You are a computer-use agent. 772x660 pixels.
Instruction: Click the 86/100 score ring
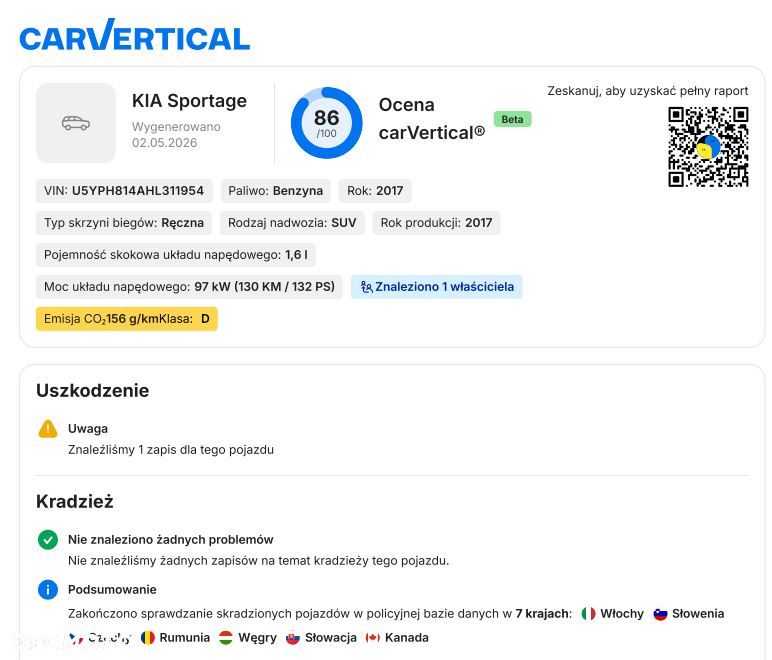[326, 123]
